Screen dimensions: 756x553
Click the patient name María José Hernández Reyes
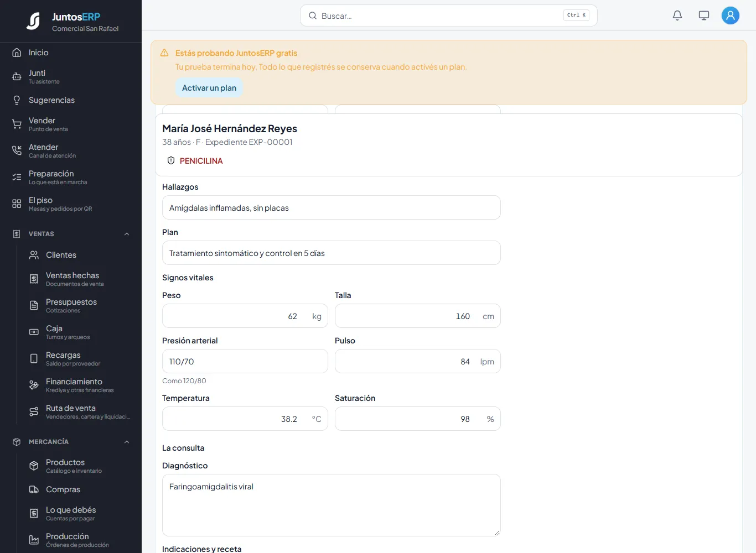tap(230, 128)
